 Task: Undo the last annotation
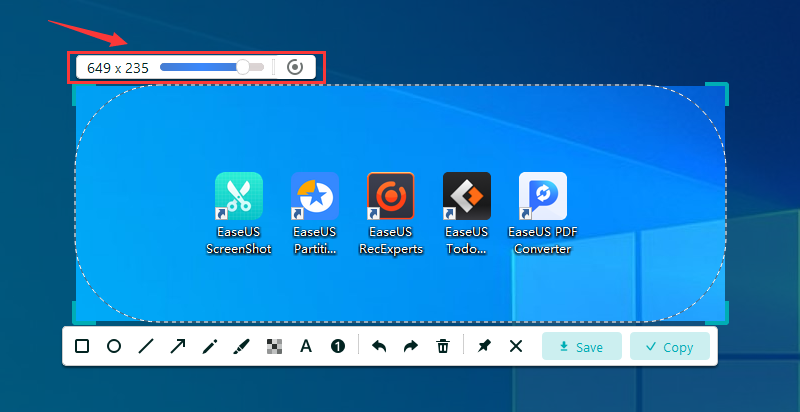[x=379, y=347]
